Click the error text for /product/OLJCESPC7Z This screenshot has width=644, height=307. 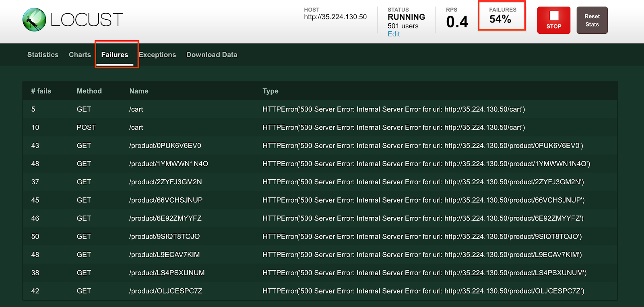(423, 291)
